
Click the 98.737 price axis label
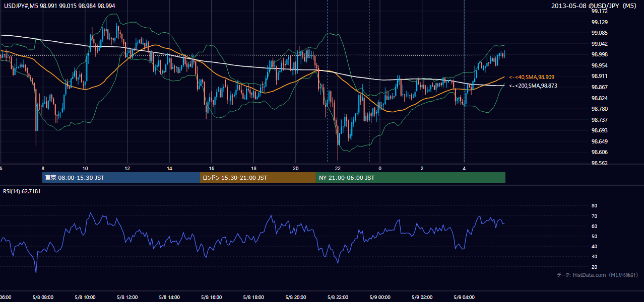click(600, 120)
